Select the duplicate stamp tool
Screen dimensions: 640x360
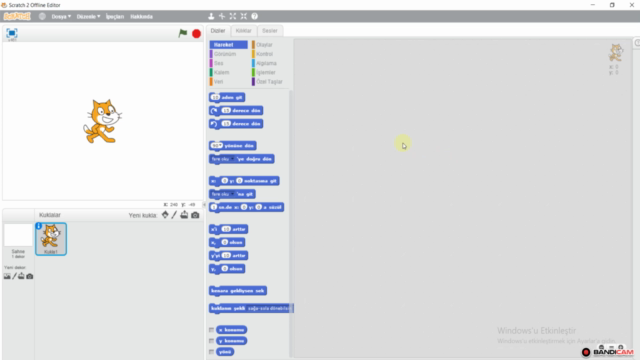point(211,16)
